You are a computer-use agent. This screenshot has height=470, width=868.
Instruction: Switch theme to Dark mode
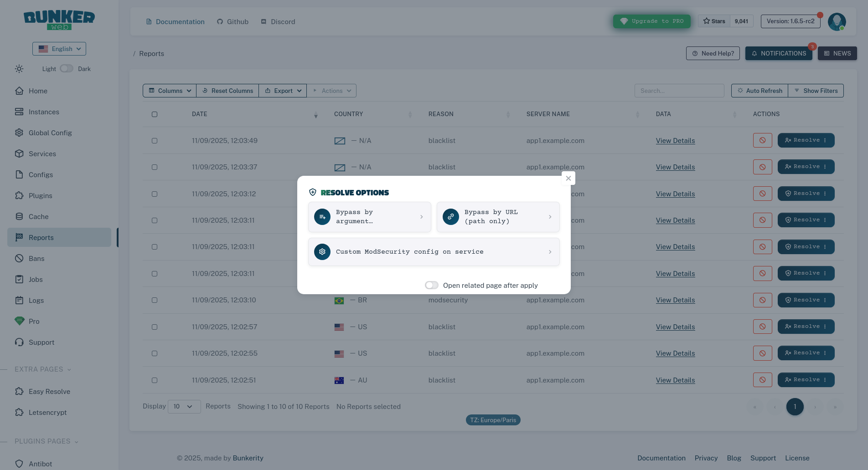tap(67, 68)
